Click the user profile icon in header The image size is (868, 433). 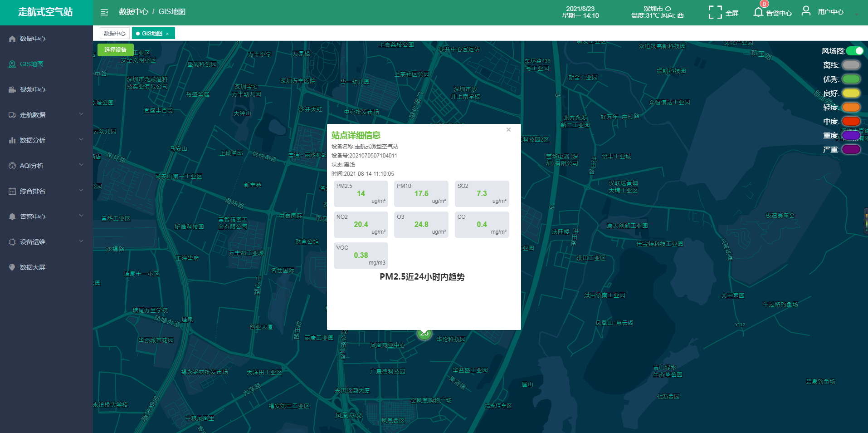pos(806,11)
